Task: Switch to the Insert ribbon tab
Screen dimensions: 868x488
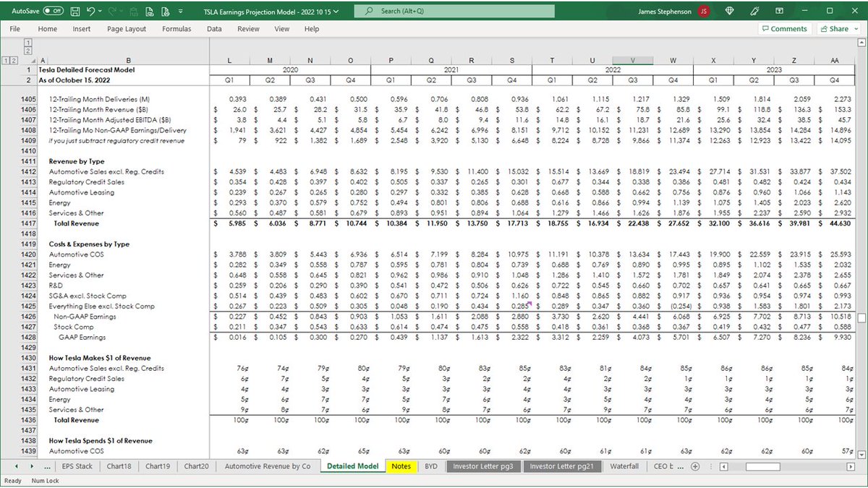Action: [x=82, y=29]
